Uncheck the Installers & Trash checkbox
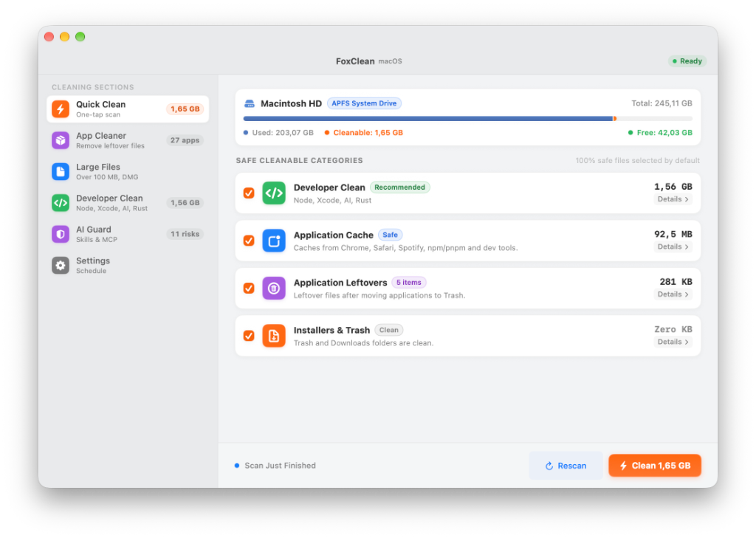Screen dimensions: 756x538 tap(249, 336)
